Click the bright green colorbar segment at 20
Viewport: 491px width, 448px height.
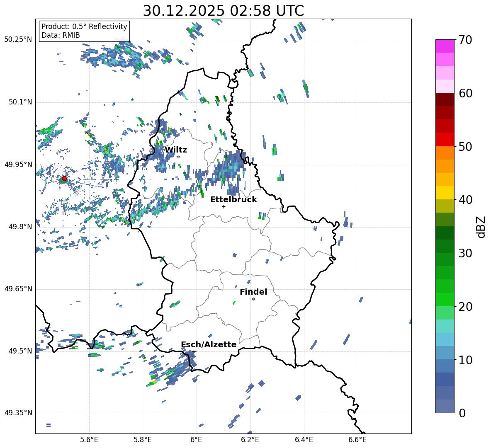[x=445, y=299]
